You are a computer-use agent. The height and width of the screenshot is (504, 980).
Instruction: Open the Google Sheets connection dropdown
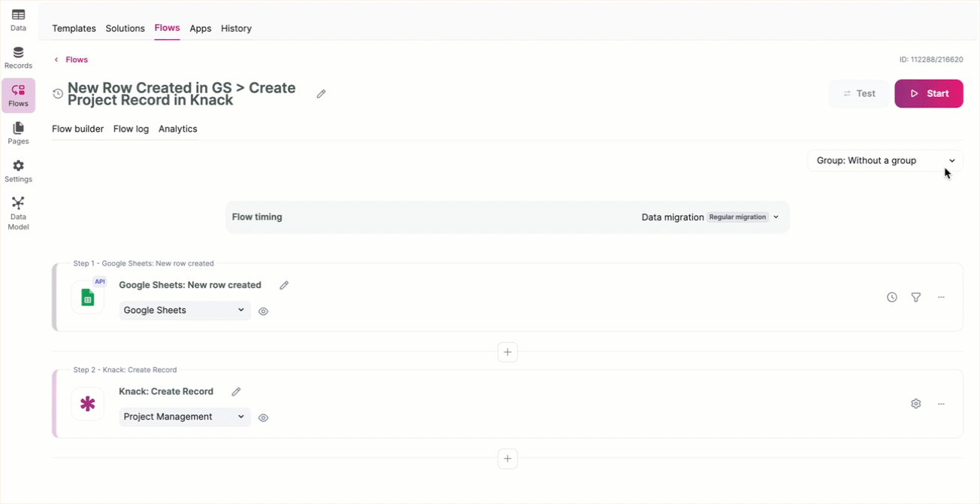pos(185,310)
